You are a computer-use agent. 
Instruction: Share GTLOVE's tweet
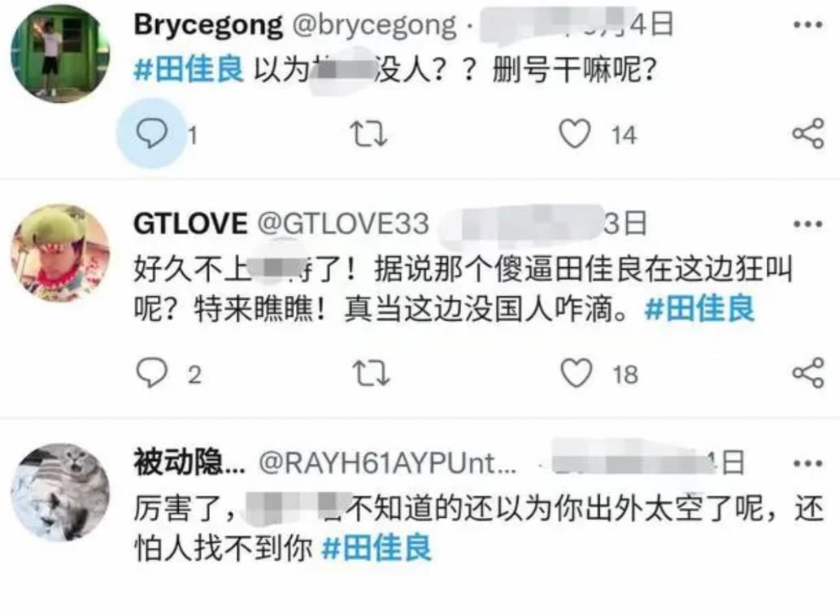point(807,372)
